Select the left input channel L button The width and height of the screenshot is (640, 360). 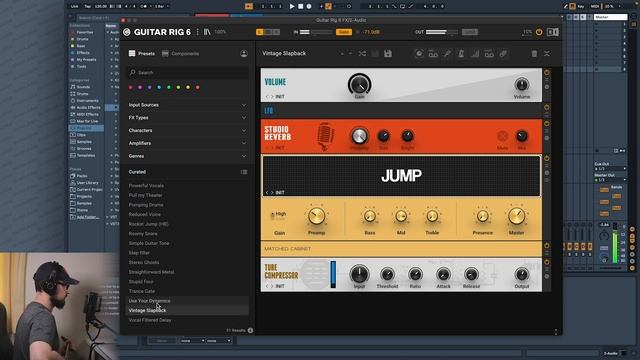click(x=260, y=32)
